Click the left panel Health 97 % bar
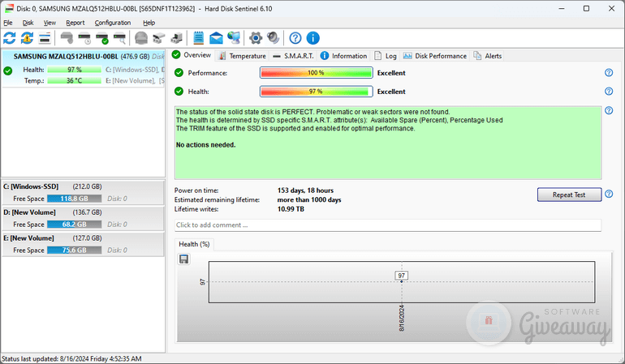This screenshot has width=625, height=364. pyautogui.click(x=74, y=70)
